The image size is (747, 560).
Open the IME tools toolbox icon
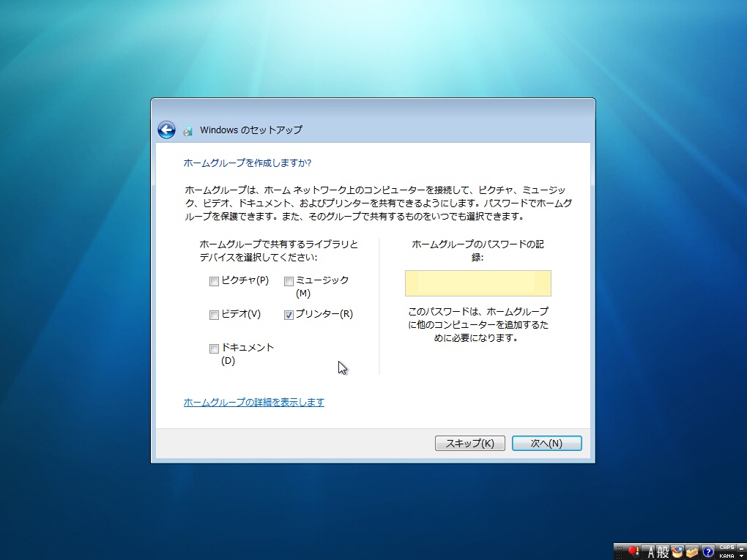(x=692, y=553)
